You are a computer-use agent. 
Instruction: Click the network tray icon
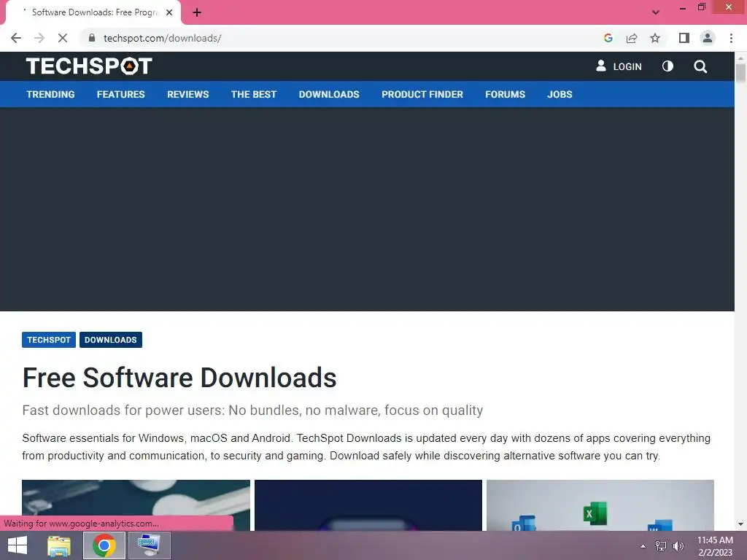click(x=660, y=546)
